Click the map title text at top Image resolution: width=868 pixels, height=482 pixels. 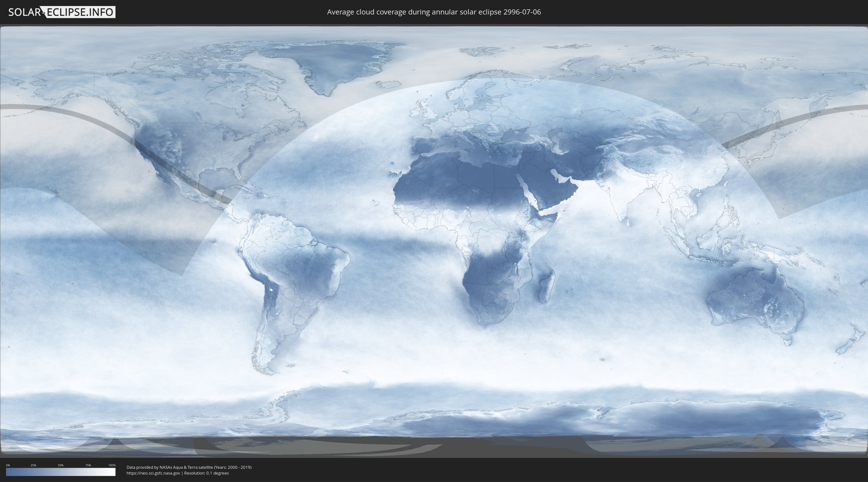pos(434,12)
